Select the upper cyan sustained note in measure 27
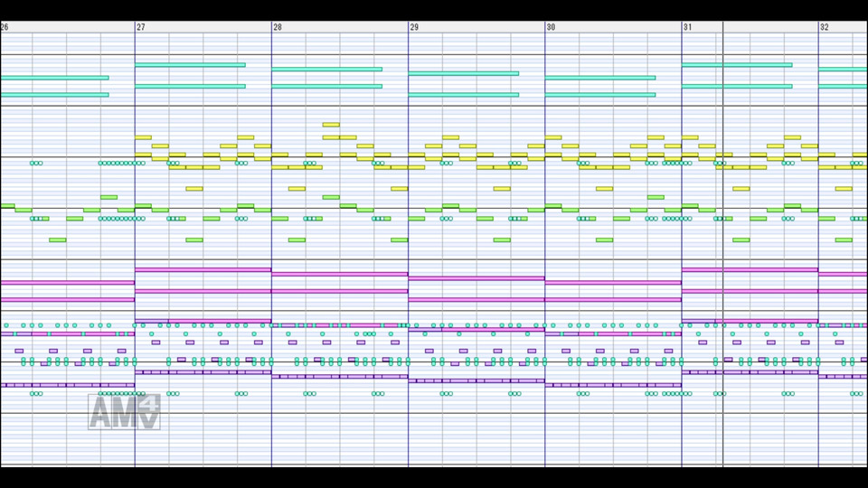Image resolution: width=868 pixels, height=488 pixels. click(190, 65)
